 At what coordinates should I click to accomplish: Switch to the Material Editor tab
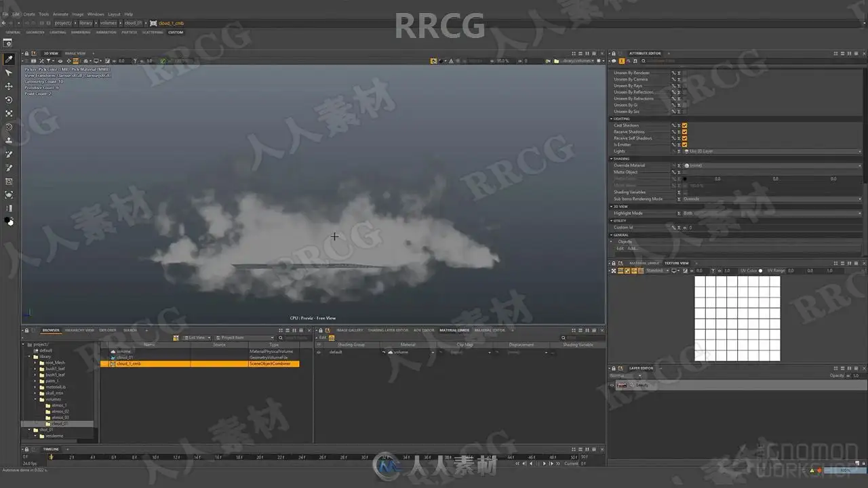point(490,331)
